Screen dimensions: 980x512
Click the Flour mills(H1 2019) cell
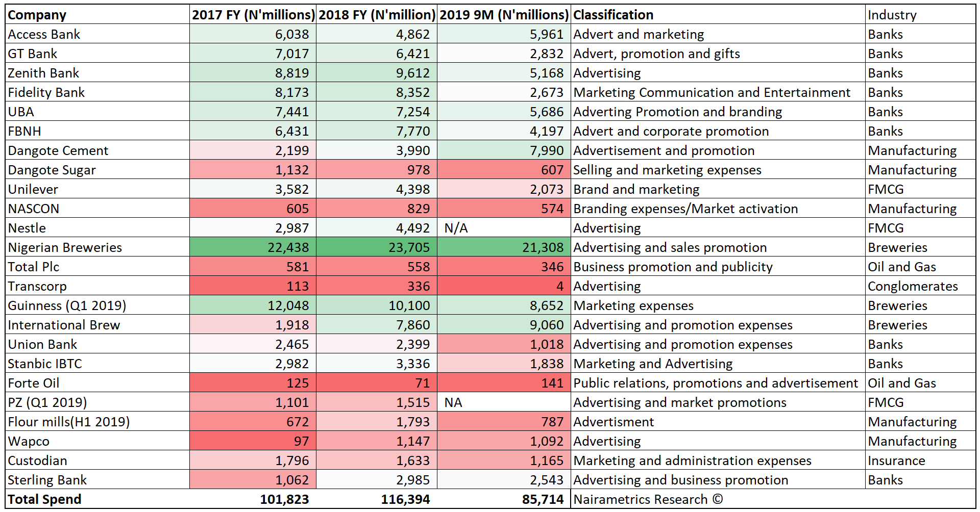tap(97, 422)
